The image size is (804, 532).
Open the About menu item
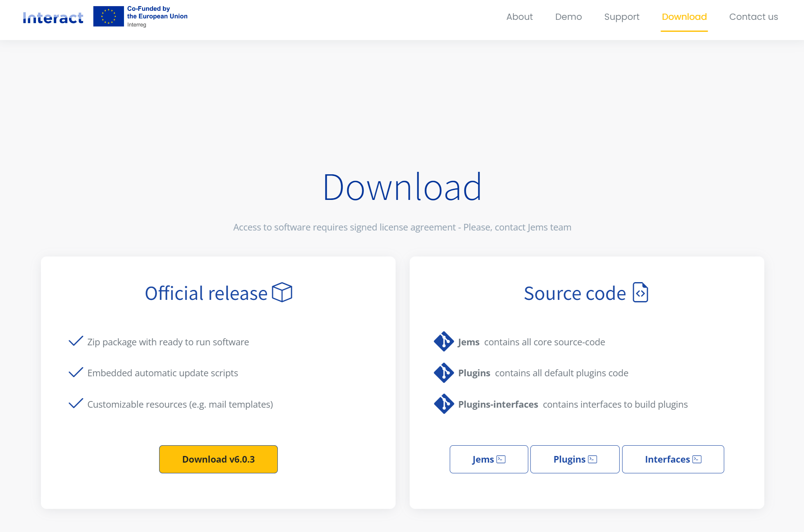coord(520,17)
